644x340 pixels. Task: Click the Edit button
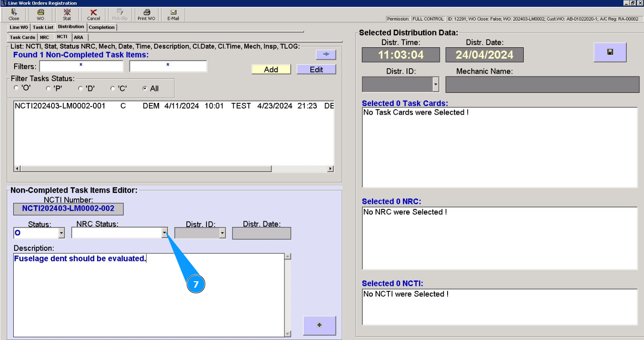click(316, 70)
